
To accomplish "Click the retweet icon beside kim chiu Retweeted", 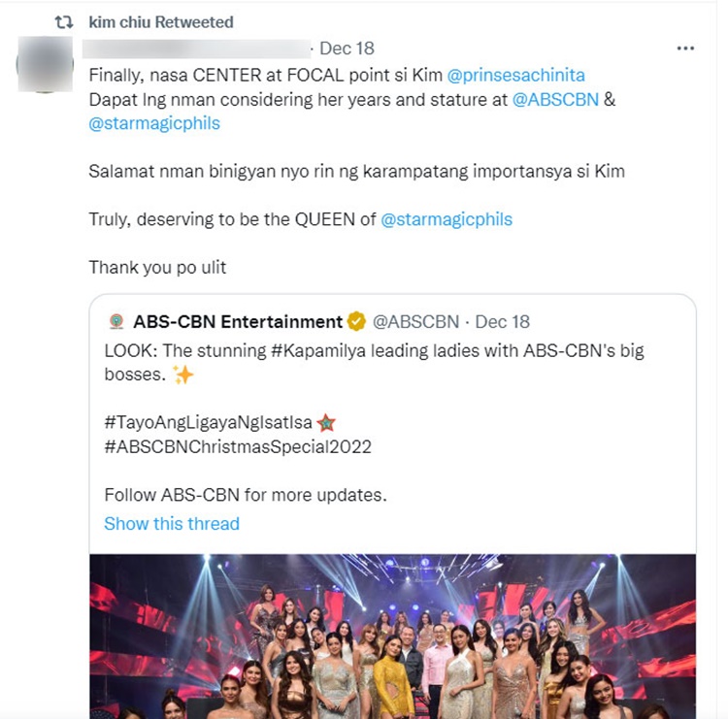I will pos(64,21).
